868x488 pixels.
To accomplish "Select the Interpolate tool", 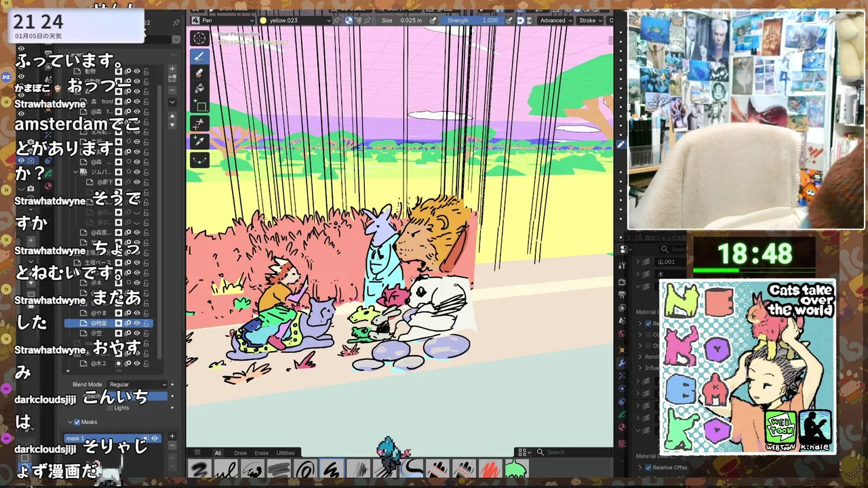I will [199, 159].
